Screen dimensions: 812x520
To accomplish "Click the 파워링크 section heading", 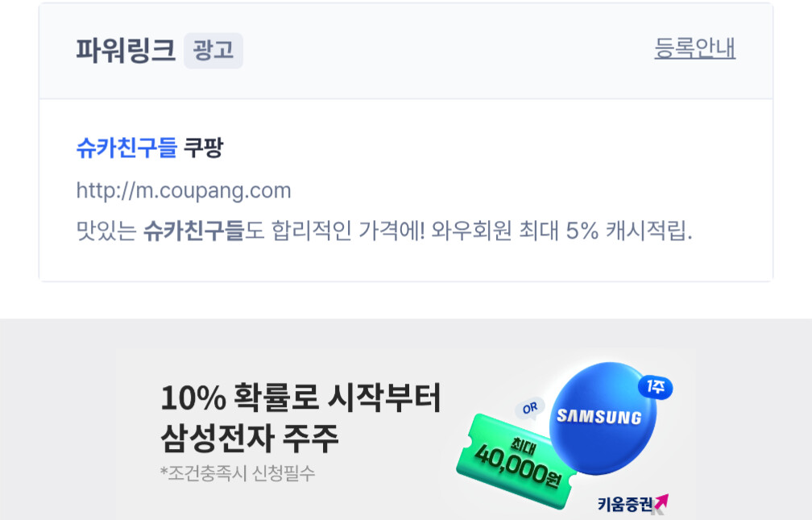I will 126,50.
